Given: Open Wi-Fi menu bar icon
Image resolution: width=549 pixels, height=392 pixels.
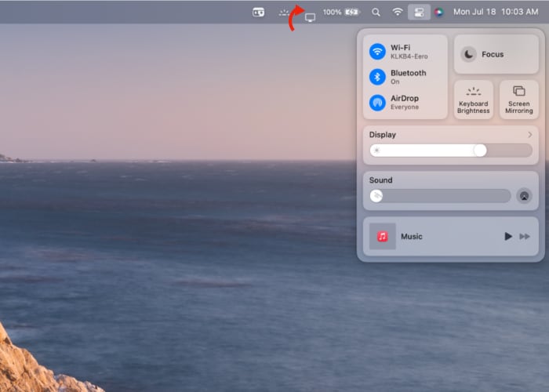Looking at the screenshot, I should [x=398, y=12].
